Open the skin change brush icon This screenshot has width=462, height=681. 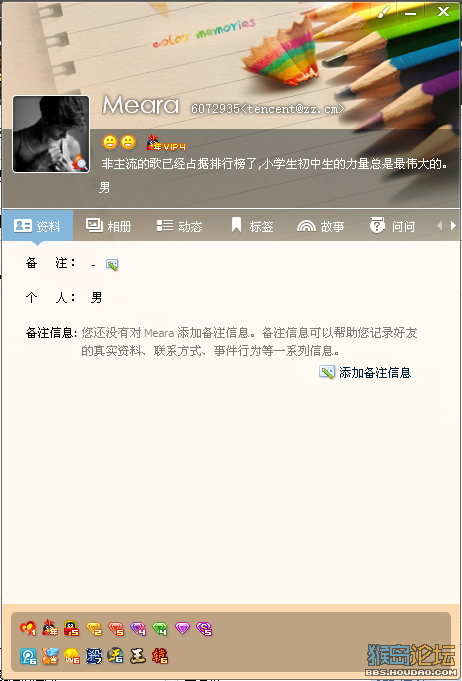[384, 12]
